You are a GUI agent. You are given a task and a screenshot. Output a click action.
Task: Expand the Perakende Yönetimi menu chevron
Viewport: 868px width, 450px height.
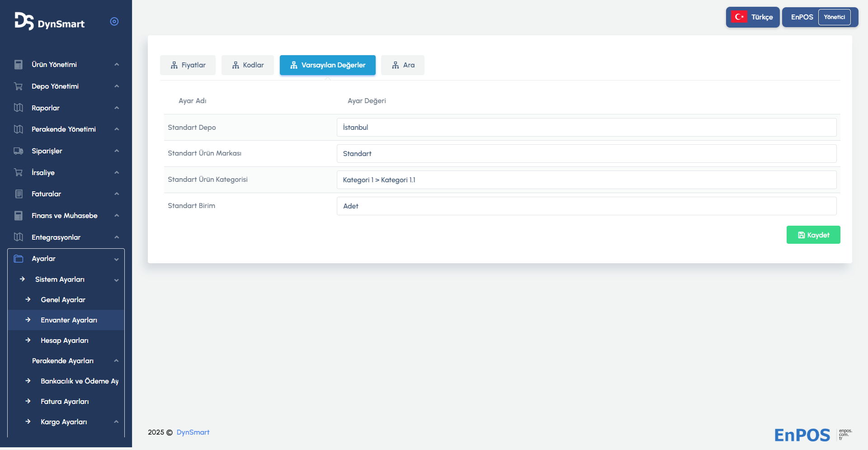[x=117, y=129]
